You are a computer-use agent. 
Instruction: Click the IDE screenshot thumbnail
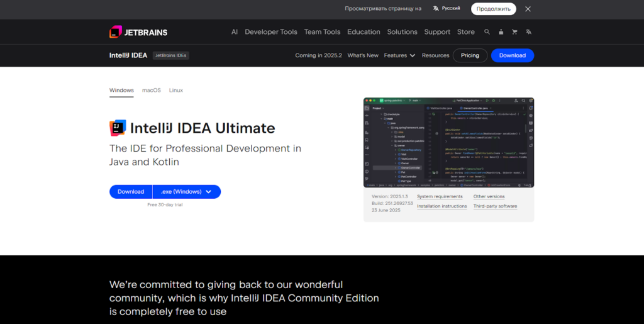(x=448, y=142)
